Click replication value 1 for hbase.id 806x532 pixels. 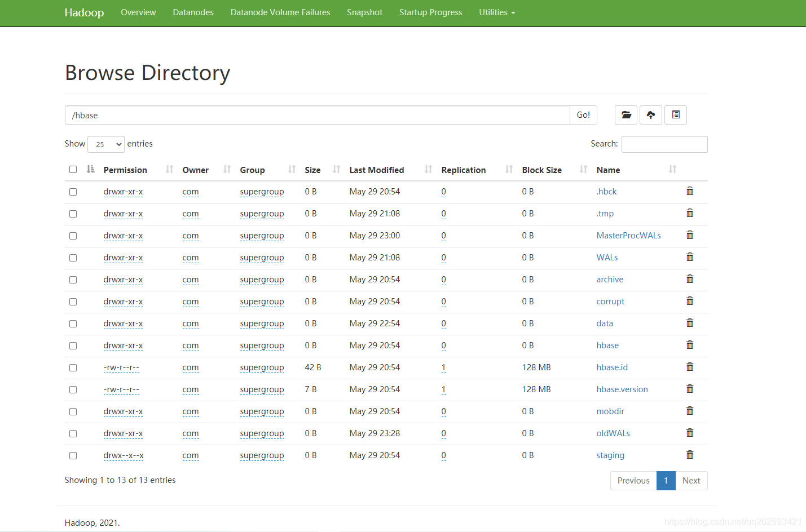pos(443,367)
